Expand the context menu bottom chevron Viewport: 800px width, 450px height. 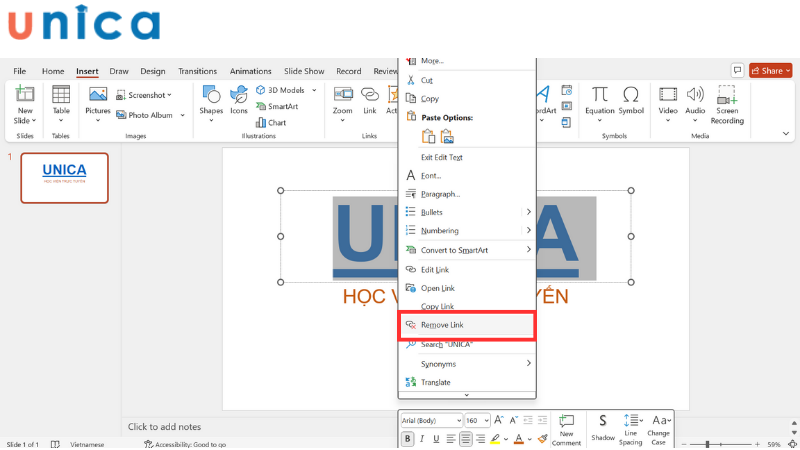pyautogui.click(x=466, y=395)
